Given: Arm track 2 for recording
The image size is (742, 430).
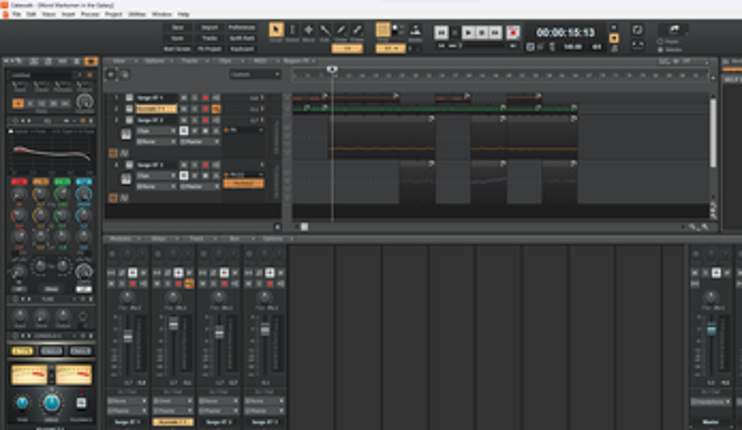Looking at the screenshot, I should point(205,109).
